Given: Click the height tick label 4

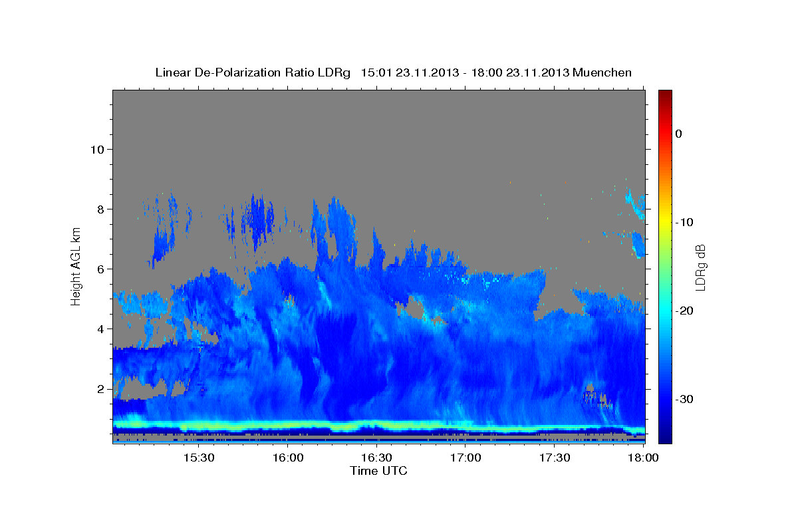Looking at the screenshot, I should point(100,329).
